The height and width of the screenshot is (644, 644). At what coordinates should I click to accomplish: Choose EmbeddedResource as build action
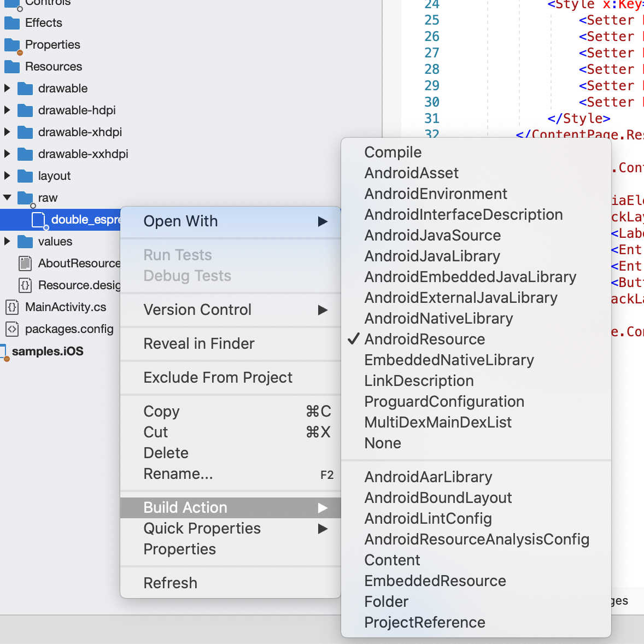[x=435, y=581]
